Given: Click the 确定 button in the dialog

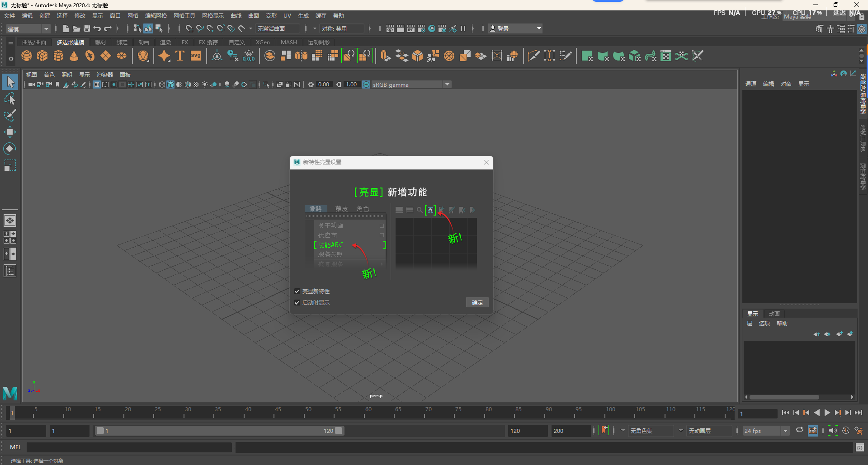Looking at the screenshot, I should pos(477,302).
